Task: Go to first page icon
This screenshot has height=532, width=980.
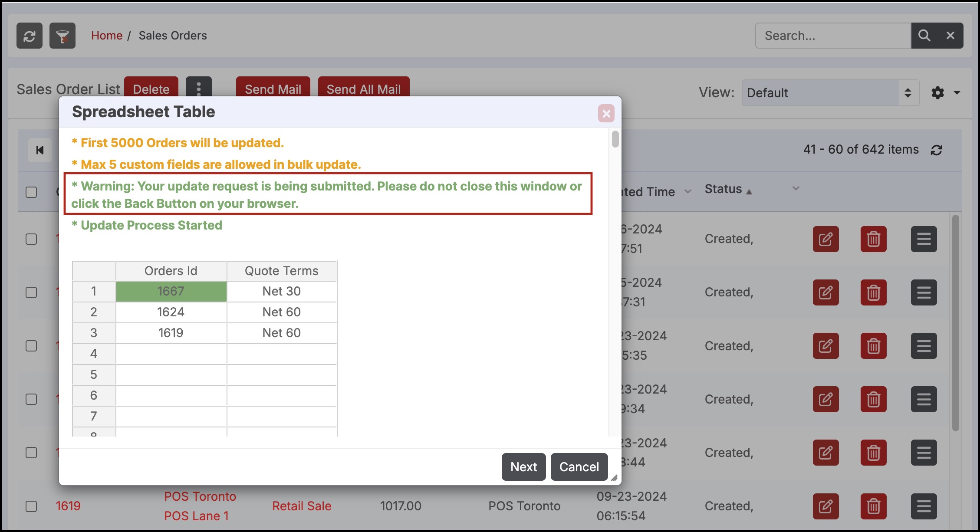Action: click(40, 150)
